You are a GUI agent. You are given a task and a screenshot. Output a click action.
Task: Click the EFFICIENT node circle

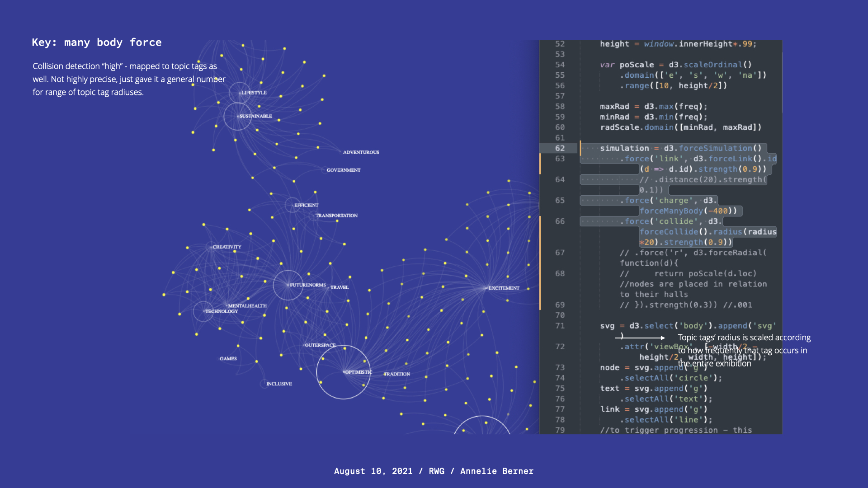(x=292, y=205)
